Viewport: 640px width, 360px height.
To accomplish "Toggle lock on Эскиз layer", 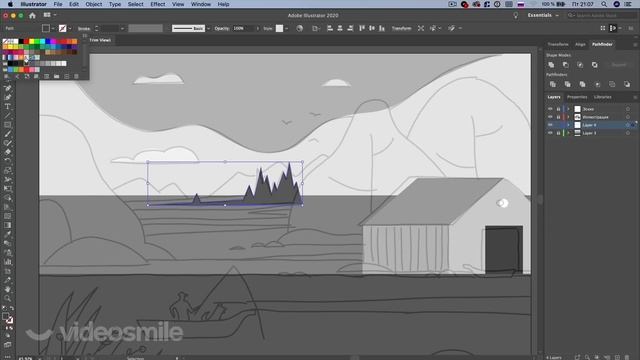I will click(558, 109).
